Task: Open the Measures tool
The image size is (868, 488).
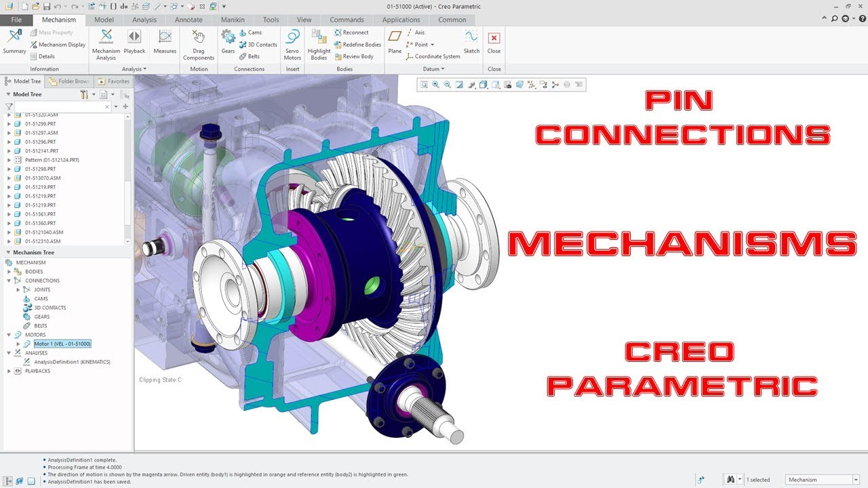Action: tap(165, 41)
